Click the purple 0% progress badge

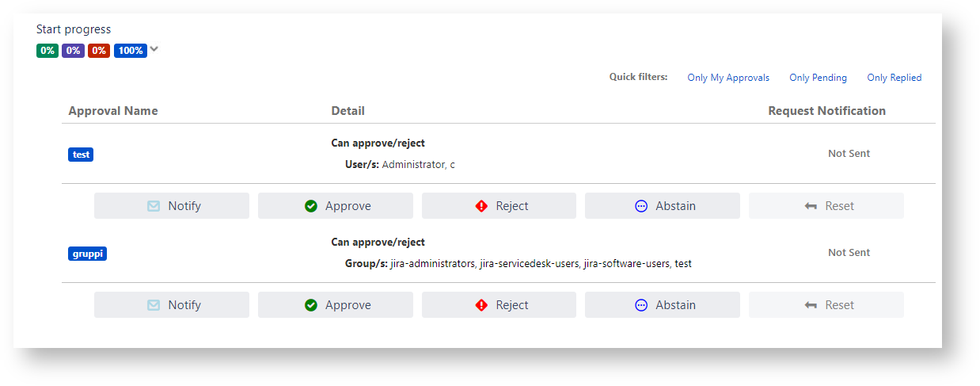(73, 51)
